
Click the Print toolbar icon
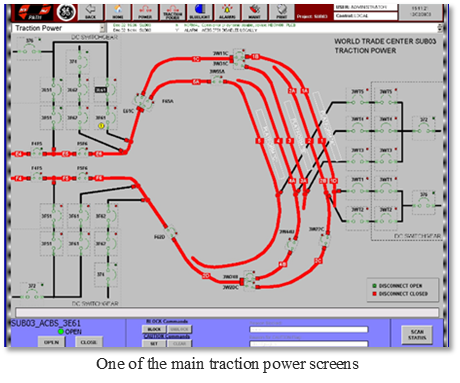(x=282, y=12)
